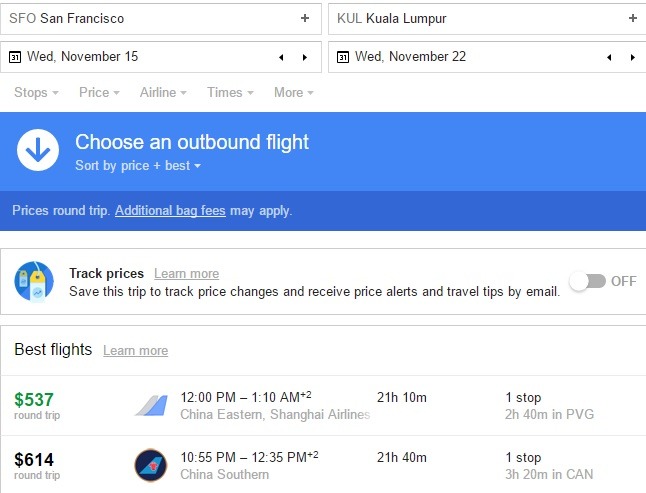Screen dimensions: 646x493
Task: Open the Additional bag fees link
Action: (x=170, y=211)
